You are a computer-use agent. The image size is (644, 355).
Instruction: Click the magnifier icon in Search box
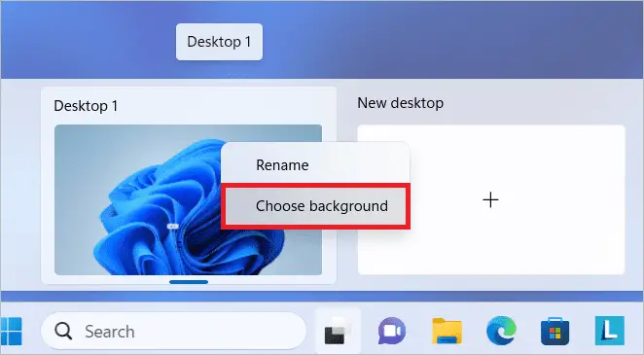point(63,331)
